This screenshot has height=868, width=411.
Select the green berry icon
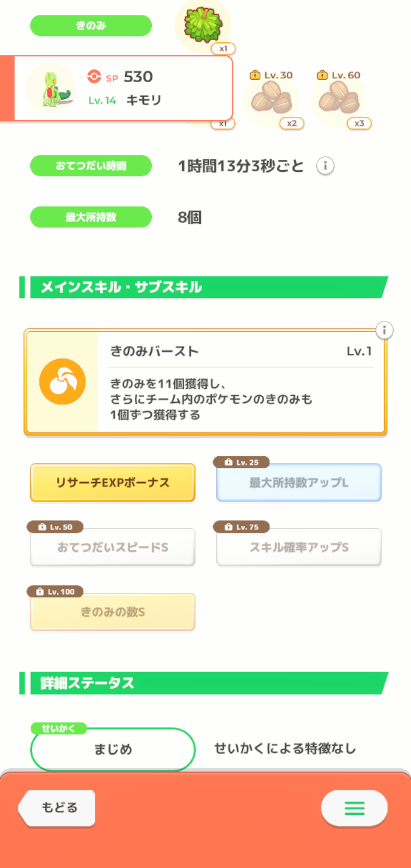click(x=203, y=26)
